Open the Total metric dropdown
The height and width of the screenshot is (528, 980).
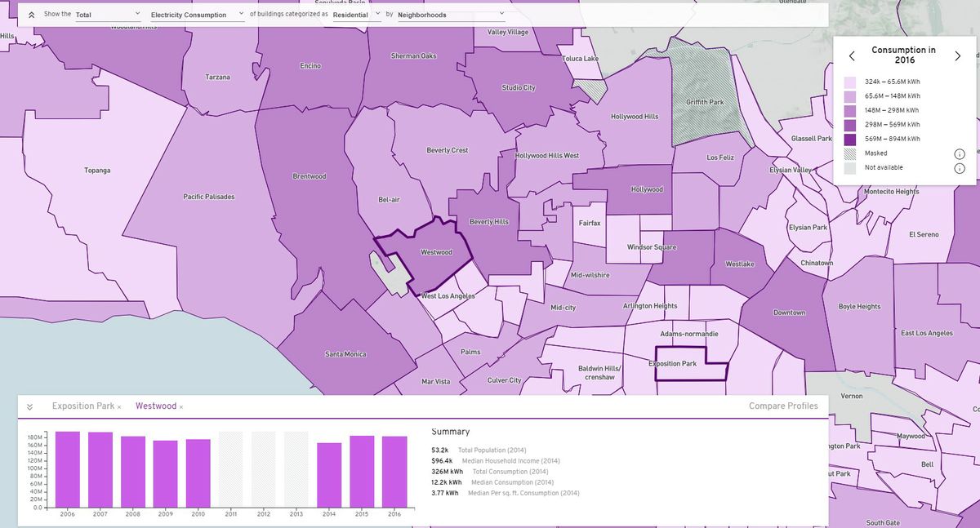coord(106,14)
